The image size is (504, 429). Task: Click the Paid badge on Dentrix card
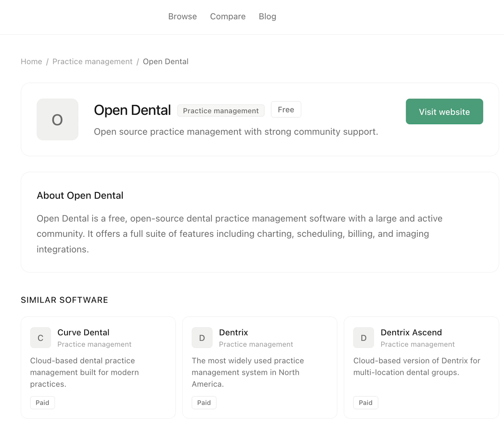204,403
